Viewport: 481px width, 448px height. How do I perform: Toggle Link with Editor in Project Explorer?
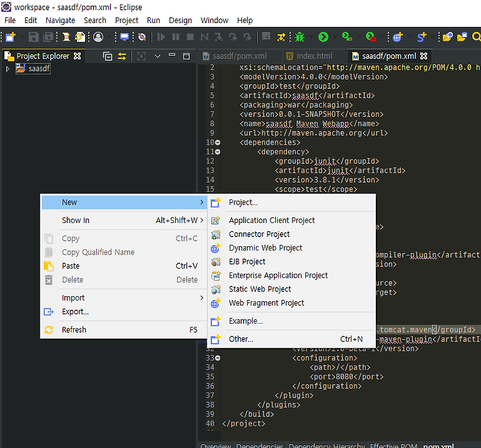[122, 56]
